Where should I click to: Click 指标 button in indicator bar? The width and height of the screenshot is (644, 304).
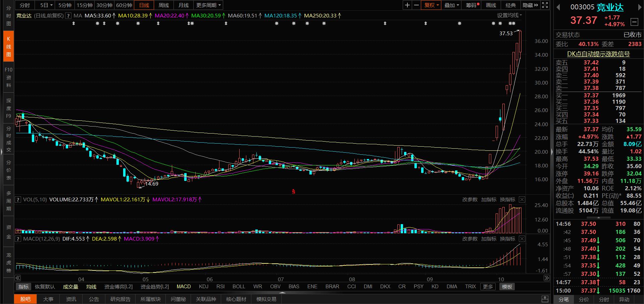tap(23, 287)
